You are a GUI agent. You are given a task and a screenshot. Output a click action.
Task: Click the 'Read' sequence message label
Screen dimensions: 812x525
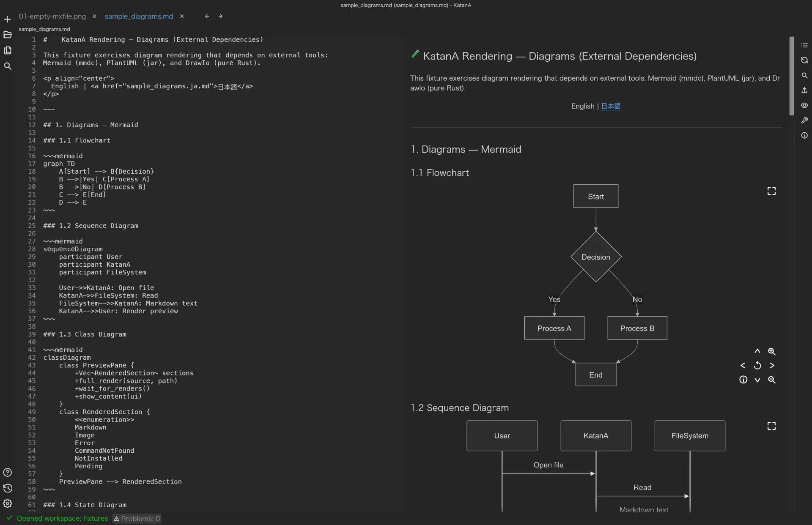(x=642, y=487)
